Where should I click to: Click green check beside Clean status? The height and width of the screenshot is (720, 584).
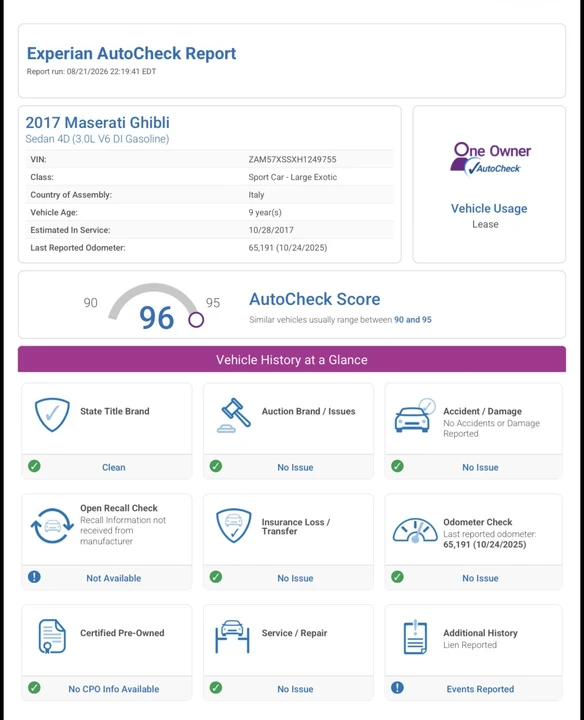(x=34, y=466)
